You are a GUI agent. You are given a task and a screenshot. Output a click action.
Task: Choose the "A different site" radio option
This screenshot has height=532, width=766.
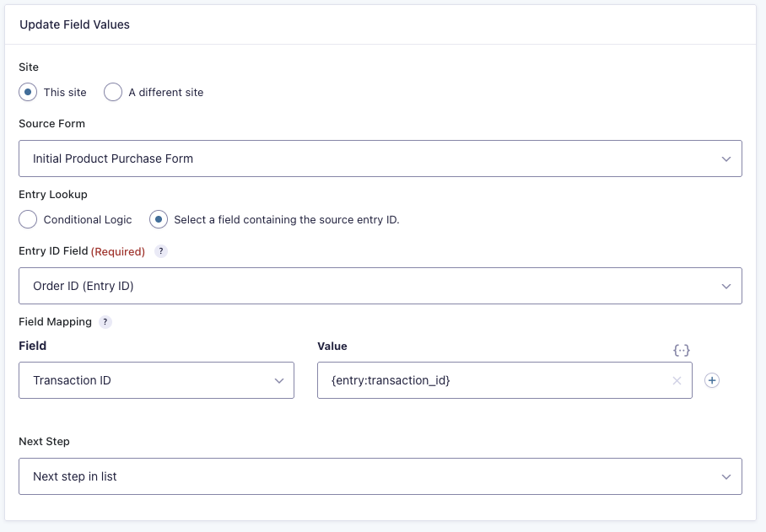tap(113, 92)
